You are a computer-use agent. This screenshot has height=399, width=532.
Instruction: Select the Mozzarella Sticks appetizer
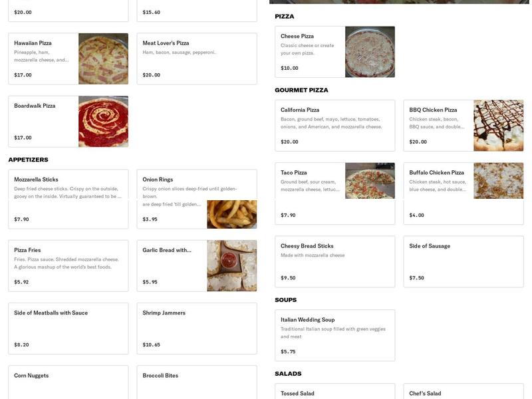pos(66,196)
